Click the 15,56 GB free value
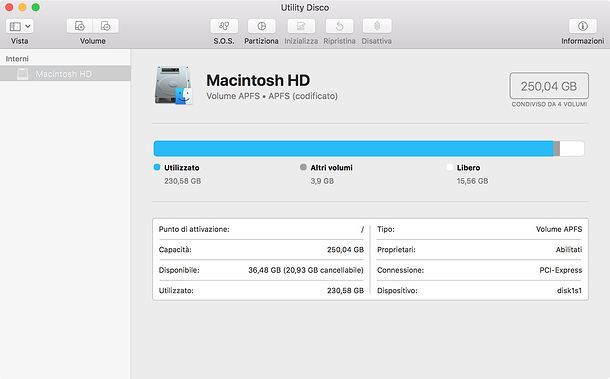Image resolution: width=610 pixels, height=379 pixels. 472,181
